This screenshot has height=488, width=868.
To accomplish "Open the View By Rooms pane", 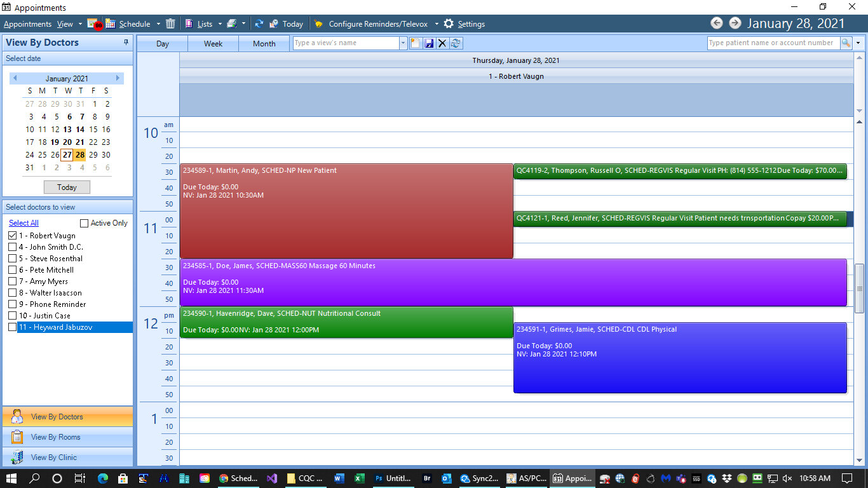I will (68, 437).
